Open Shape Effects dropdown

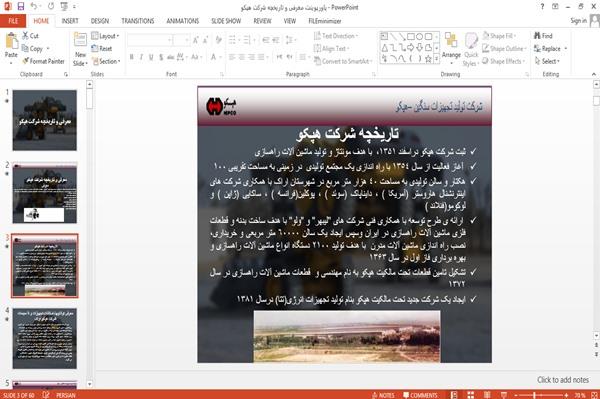coord(504,61)
